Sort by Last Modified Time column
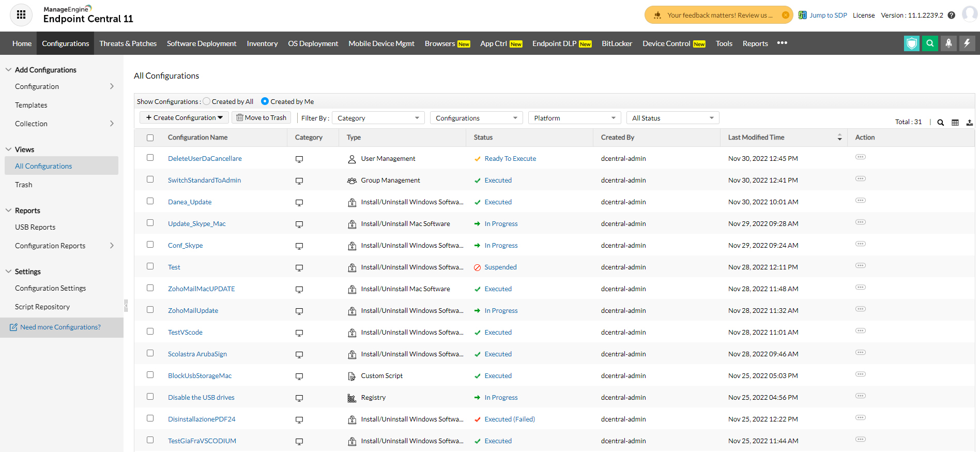Image resolution: width=980 pixels, height=452 pixels. (x=756, y=138)
